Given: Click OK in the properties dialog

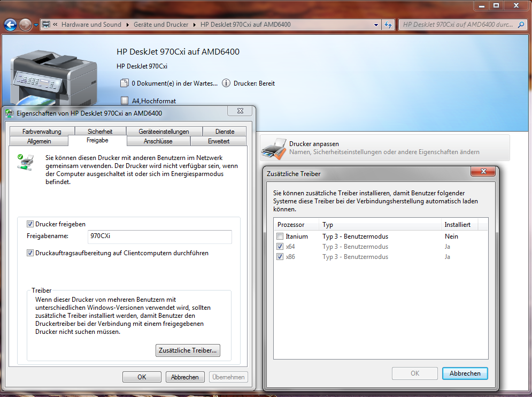Looking at the screenshot, I should pos(142,377).
